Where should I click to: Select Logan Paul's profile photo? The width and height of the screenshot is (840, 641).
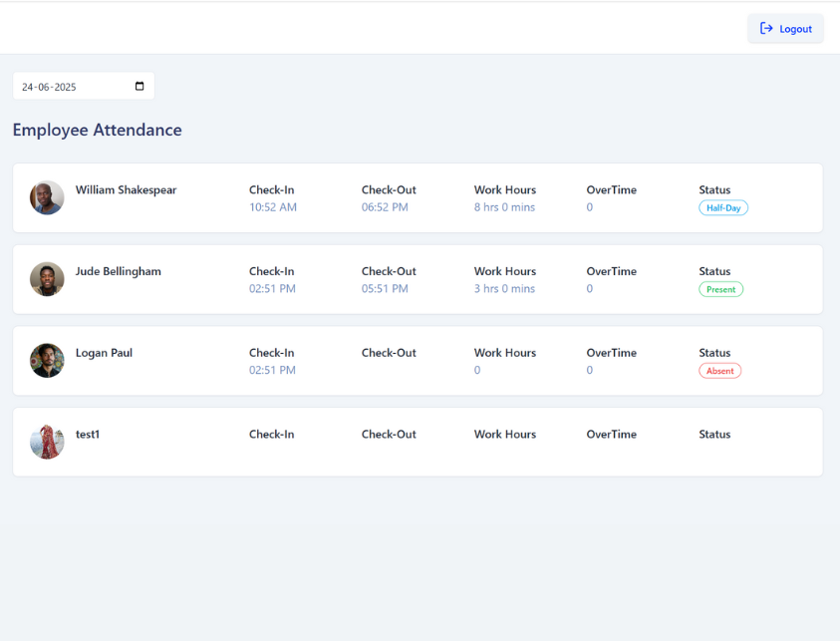click(x=47, y=361)
